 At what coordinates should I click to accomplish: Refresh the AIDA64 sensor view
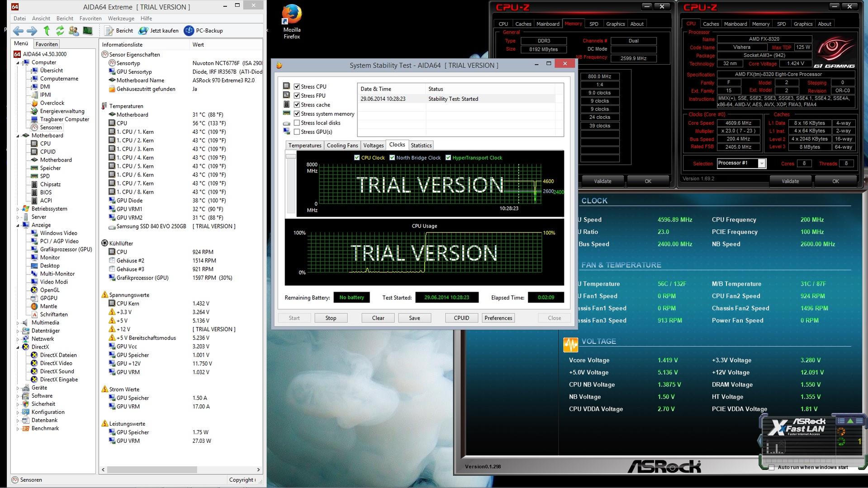[x=60, y=31]
